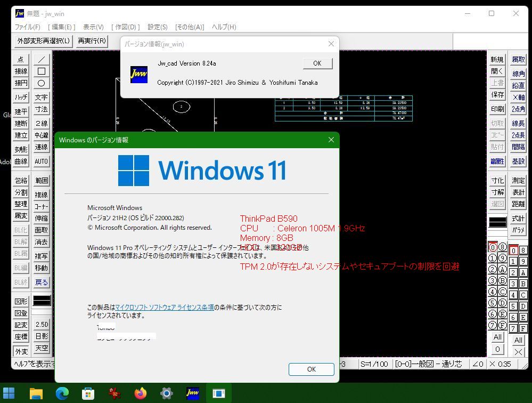This screenshot has width=532, height=403.
Task: Toggle circled layer 8 in layer bar
Action: click(x=503, y=247)
